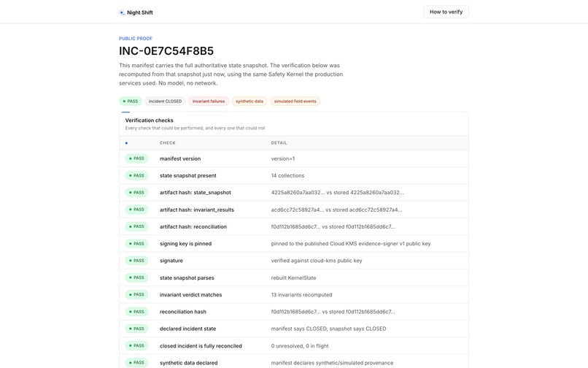Click PASS badge for artifact hash: reconciliation
The width and height of the screenshot is (588, 368).
pyautogui.click(x=136, y=226)
